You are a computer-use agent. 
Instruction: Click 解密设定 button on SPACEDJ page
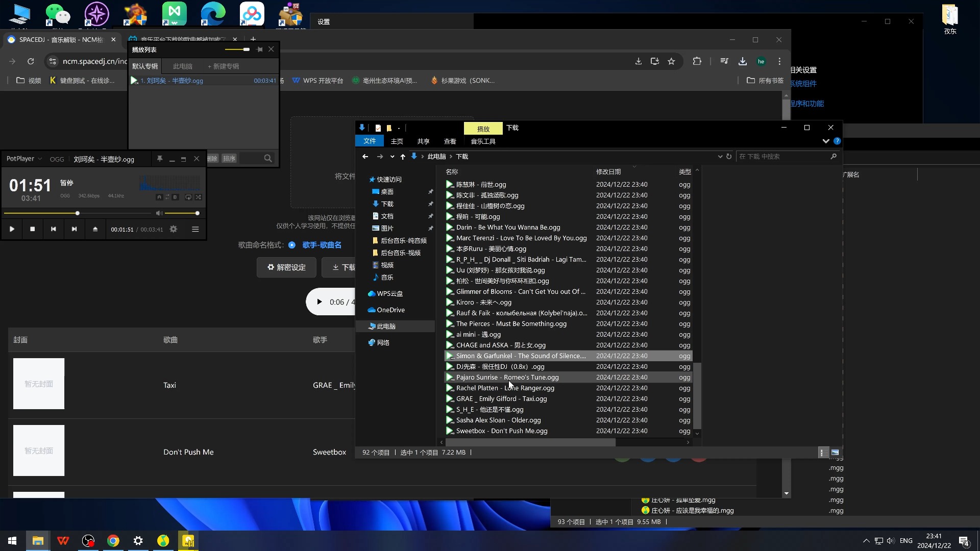[x=286, y=267]
